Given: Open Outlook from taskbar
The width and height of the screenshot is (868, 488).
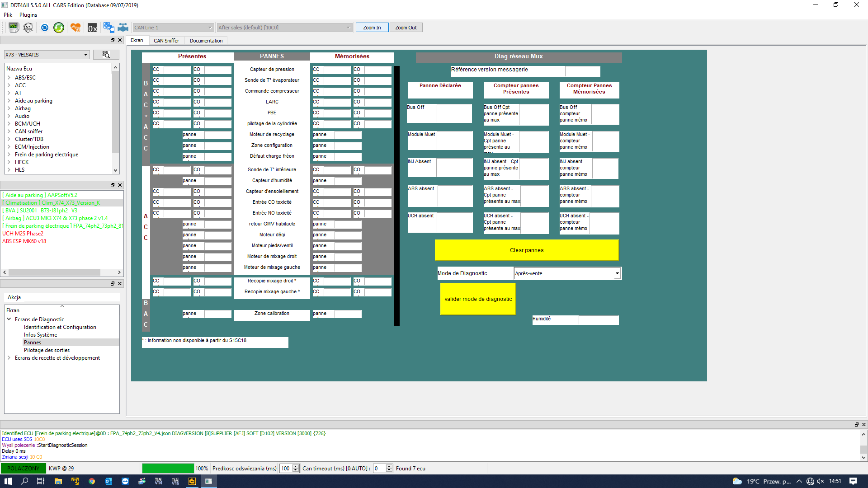Looking at the screenshot, I should (x=108, y=481).
